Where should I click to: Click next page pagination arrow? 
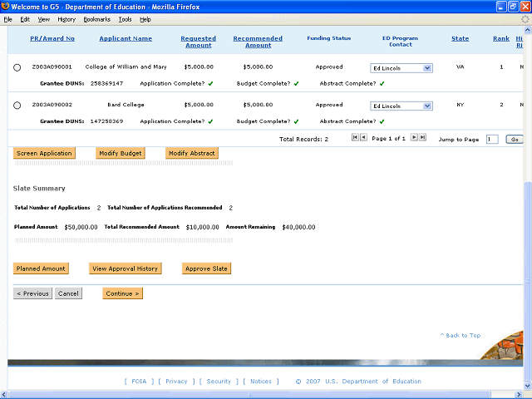414,138
